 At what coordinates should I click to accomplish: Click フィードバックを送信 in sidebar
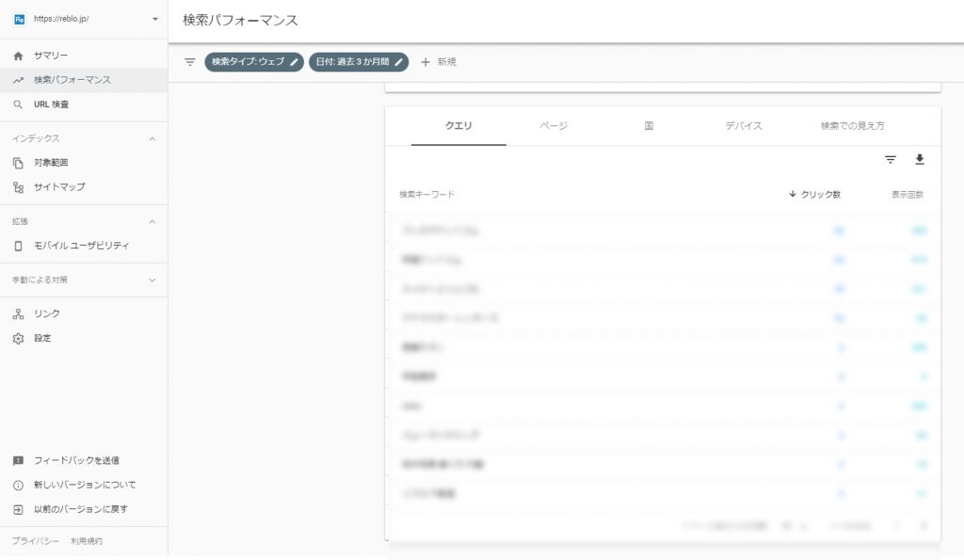tap(75, 460)
